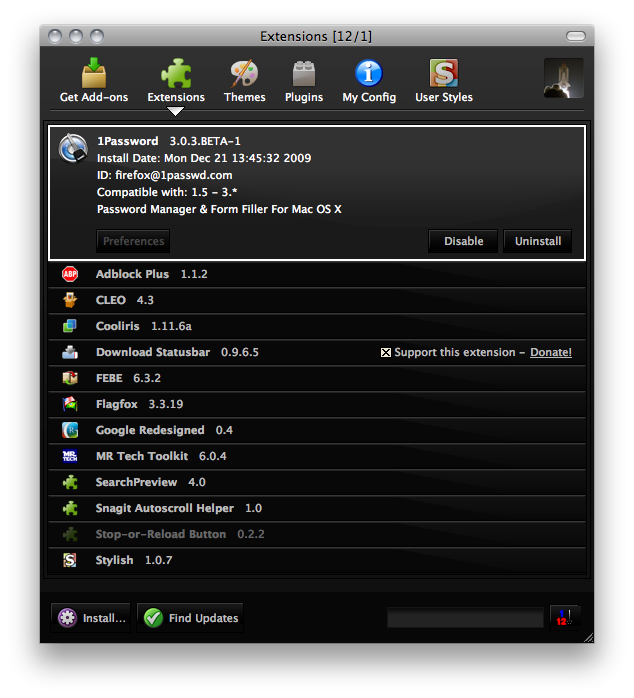Click the Download Statusbar icon

click(x=70, y=352)
